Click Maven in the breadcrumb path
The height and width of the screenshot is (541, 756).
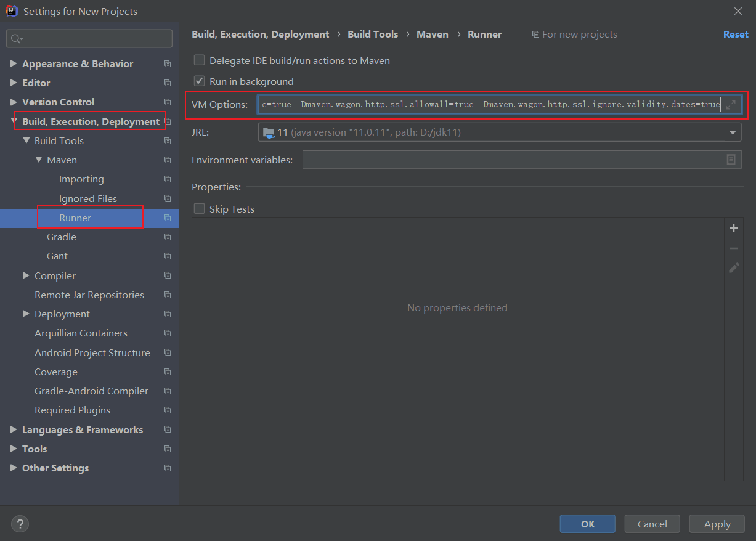(433, 34)
